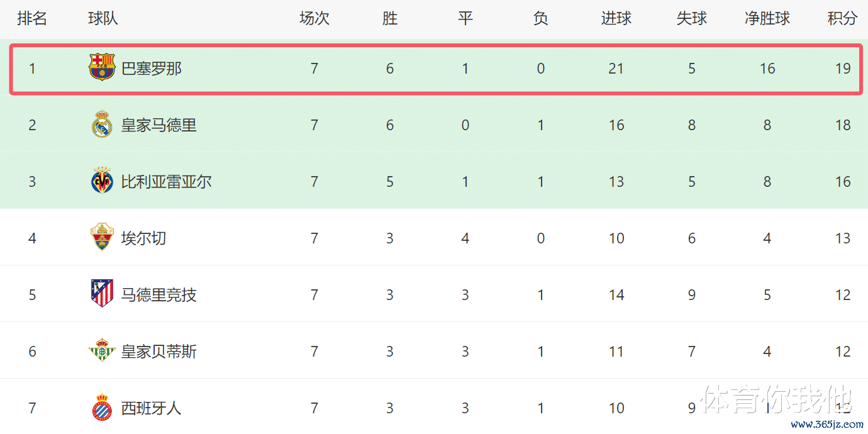This screenshot has width=868, height=434.
Task: Open the 西班牙人 team name link
Action: tap(152, 408)
